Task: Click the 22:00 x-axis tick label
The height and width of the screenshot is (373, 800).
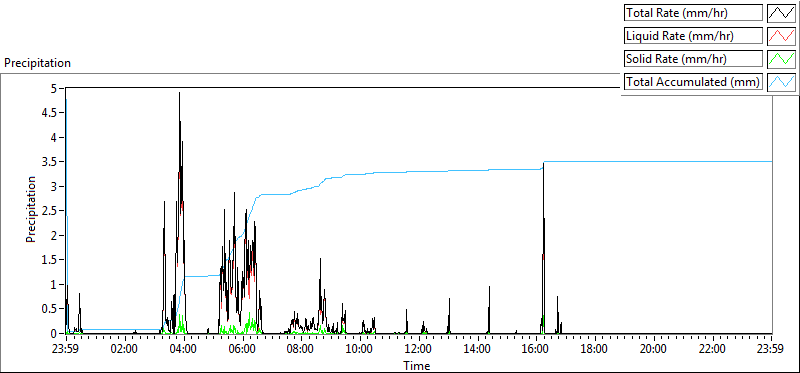Action: click(x=713, y=350)
